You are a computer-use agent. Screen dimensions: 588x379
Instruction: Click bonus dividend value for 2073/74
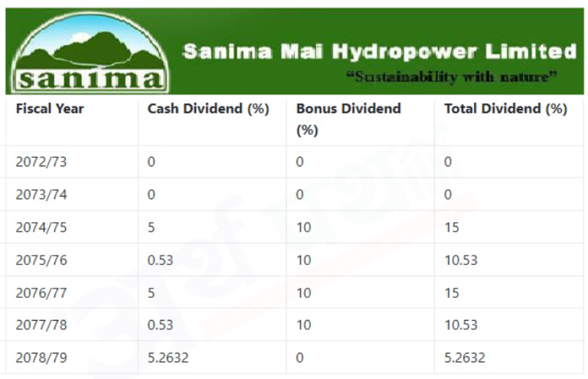pyautogui.click(x=299, y=194)
